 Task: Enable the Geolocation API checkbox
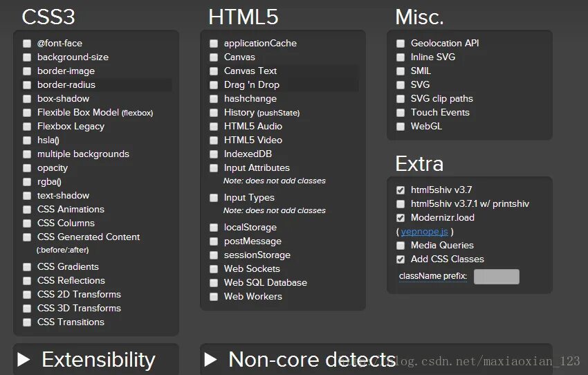click(401, 44)
